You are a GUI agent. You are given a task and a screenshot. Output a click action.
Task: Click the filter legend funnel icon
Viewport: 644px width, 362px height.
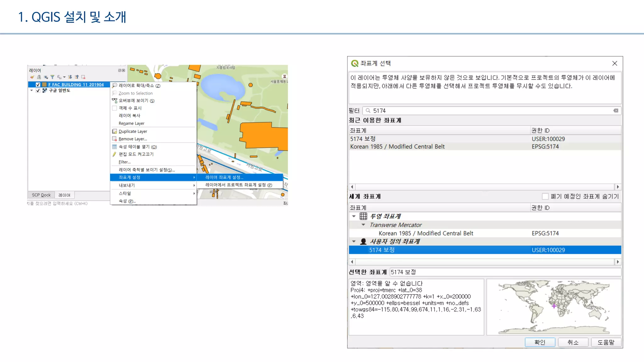53,77
